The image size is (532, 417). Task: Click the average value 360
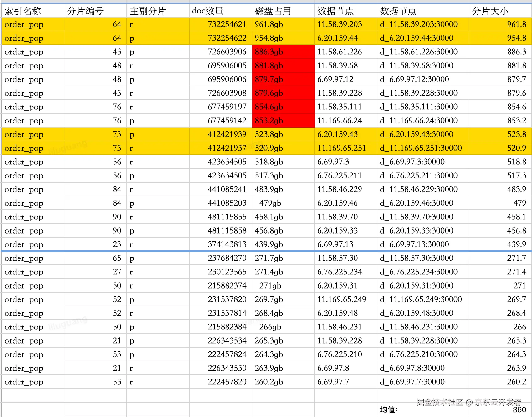tap(500, 409)
